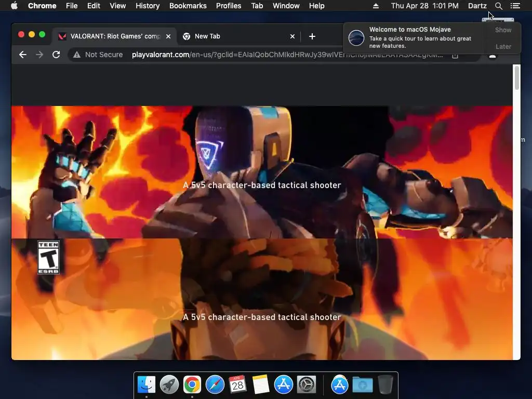Click the page vertical scrollbar thumb
The width and height of the screenshot is (532, 399).
coord(517,78)
